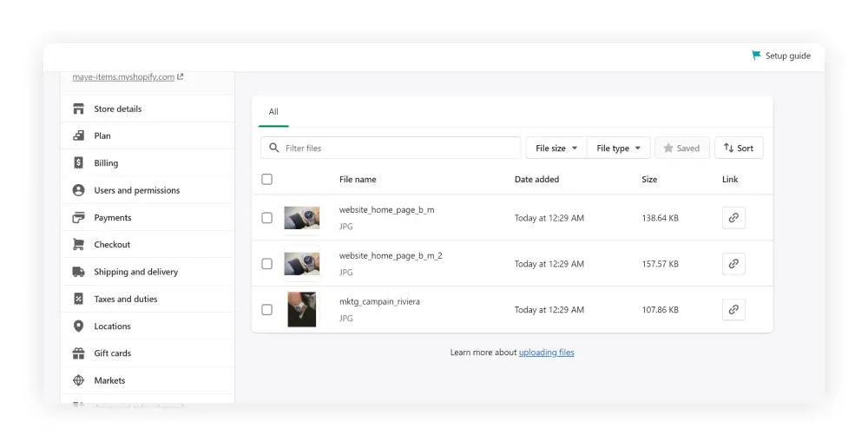Open the maye-items.myshopify.com store link
The height and width of the screenshot is (442, 868).
click(123, 77)
